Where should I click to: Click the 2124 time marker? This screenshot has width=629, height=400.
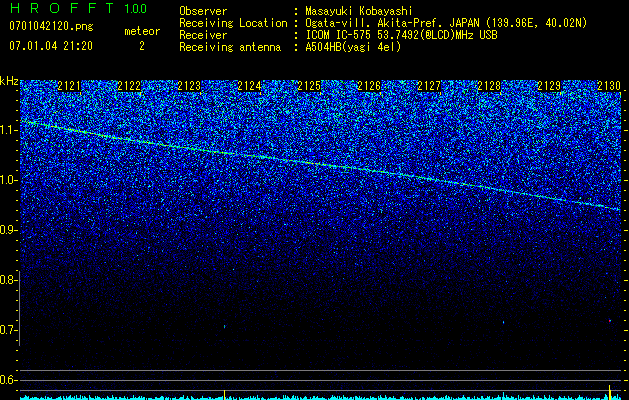[249, 86]
